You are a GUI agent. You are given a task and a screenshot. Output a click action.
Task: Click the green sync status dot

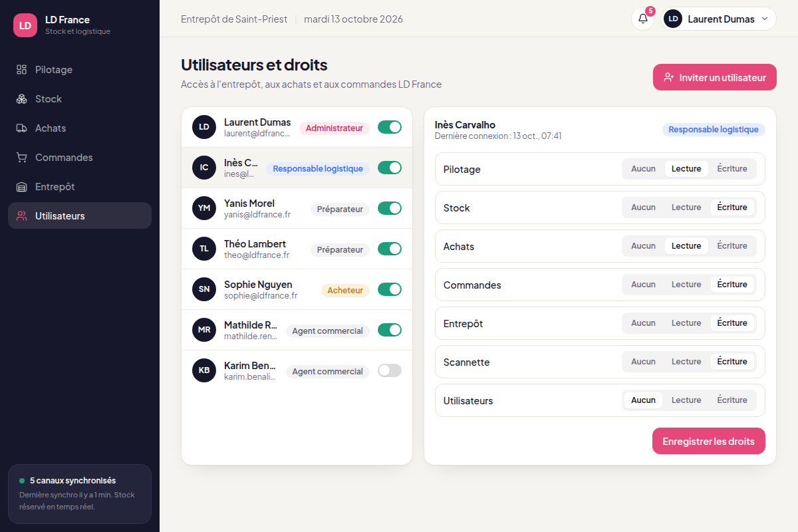click(x=22, y=480)
